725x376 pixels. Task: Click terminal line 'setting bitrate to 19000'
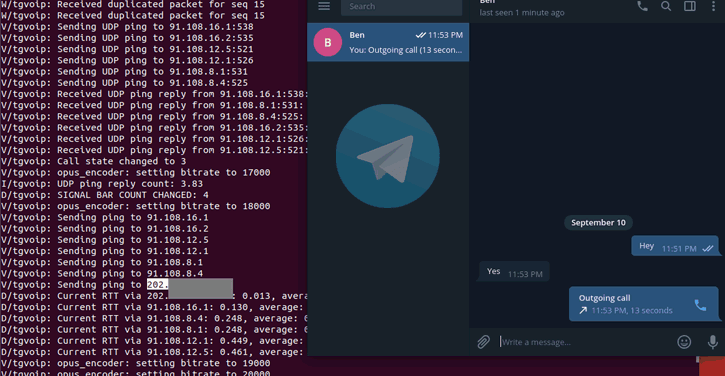click(x=135, y=363)
